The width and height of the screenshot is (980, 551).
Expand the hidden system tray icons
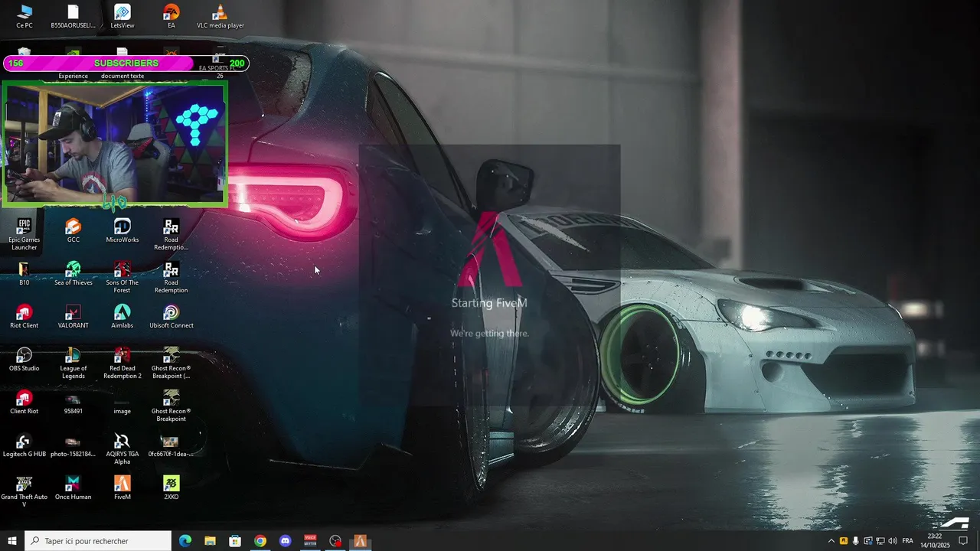pyautogui.click(x=831, y=541)
